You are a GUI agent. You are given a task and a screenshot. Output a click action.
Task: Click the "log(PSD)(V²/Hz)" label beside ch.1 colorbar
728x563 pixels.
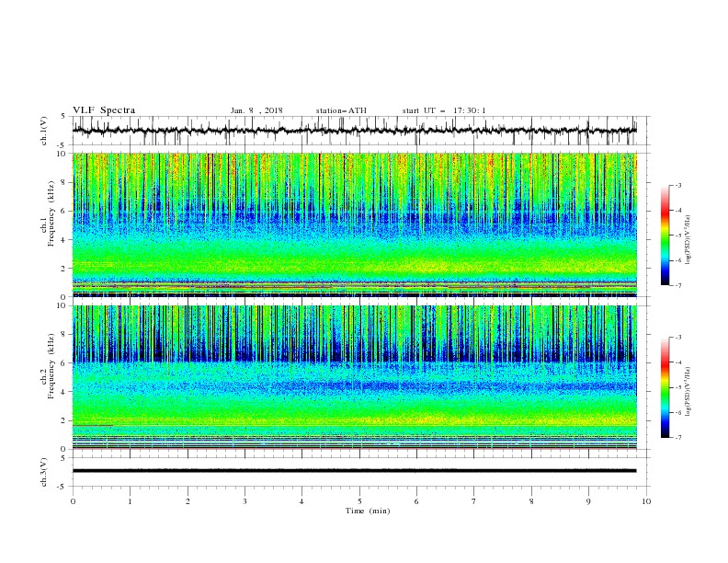pos(688,240)
